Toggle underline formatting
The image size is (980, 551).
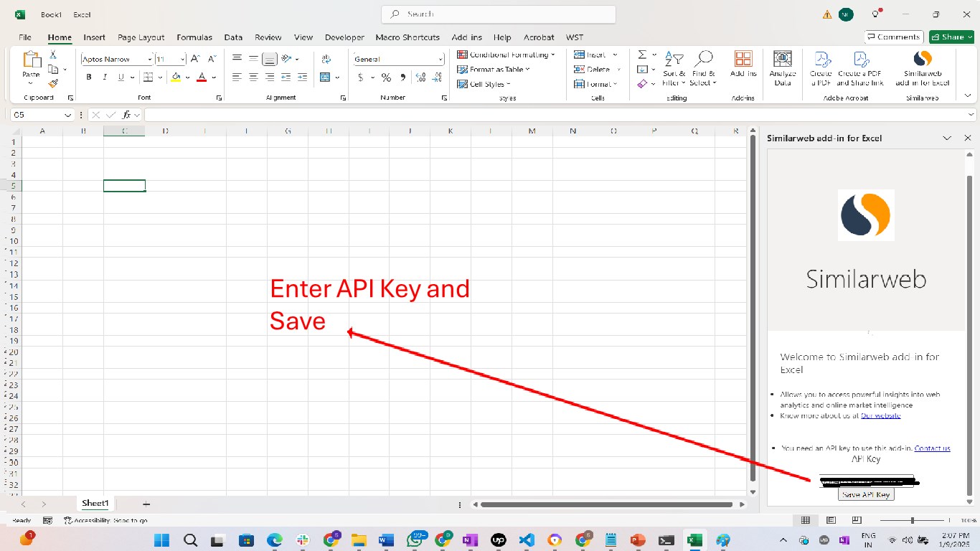point(121,77)
